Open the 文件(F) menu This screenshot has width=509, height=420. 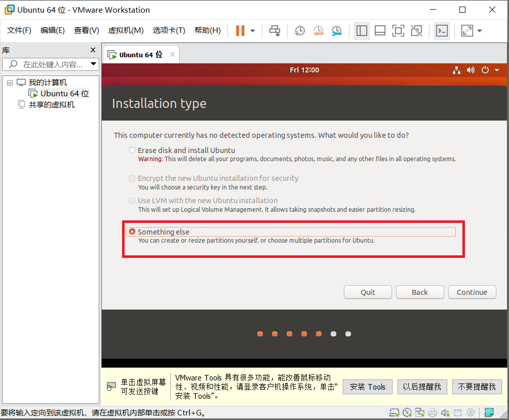point(19,30)
